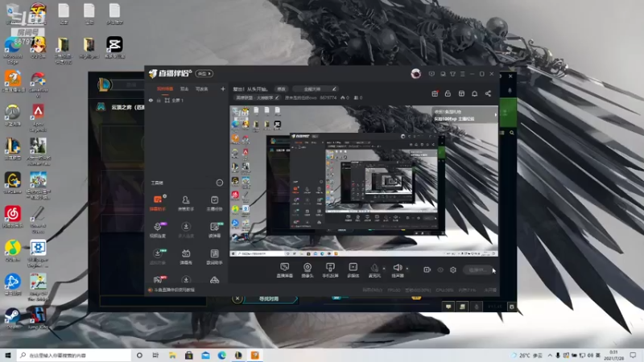
Task: Open the car-shaped tool icon in toolbox
Action: [214, 280]
